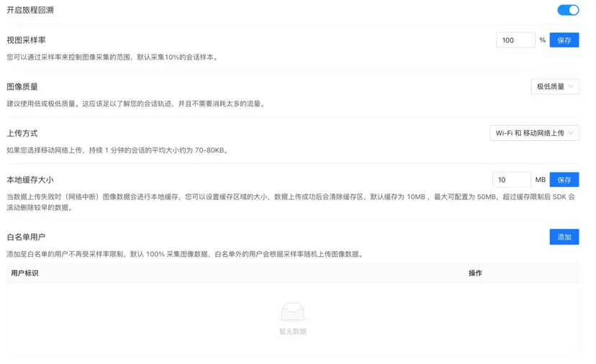Click the 本地缓存大小 MB input field
Screen dimensions: 596x364
coord(511,179)
